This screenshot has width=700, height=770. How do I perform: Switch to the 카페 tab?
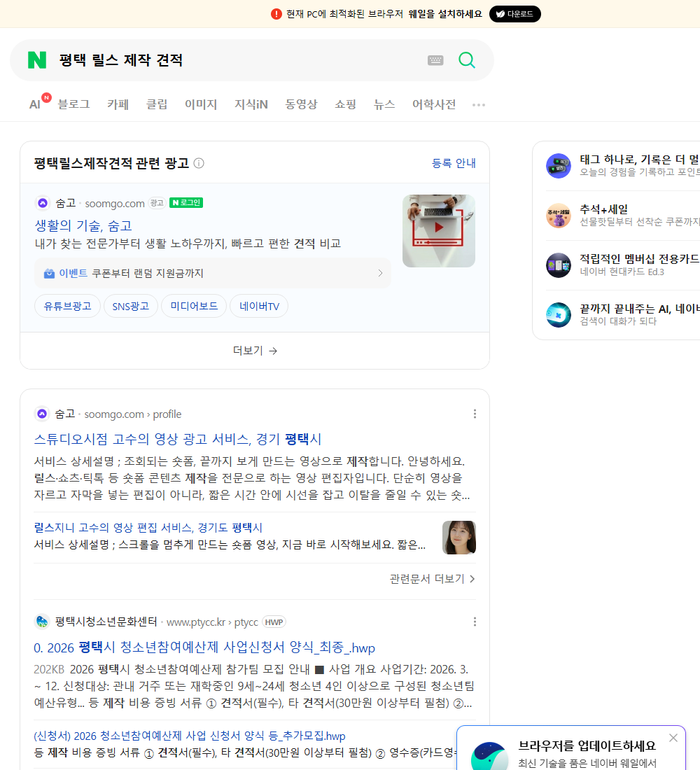(118, 104)
